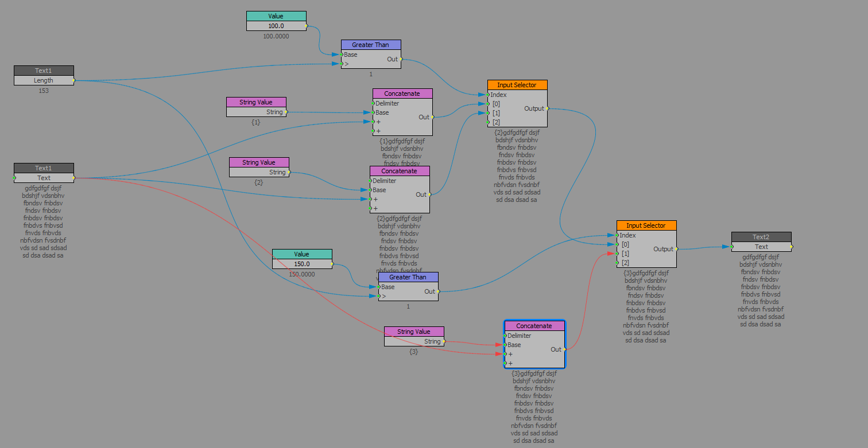Viewport: 868px width, 448px height.
Task: Select the Text2 node header
Action: click(x=761, y=237)
